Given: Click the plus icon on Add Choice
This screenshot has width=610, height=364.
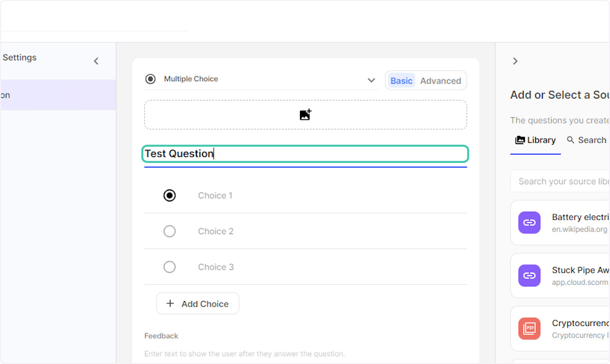Looking at the screenshot, I should point(170,303).
